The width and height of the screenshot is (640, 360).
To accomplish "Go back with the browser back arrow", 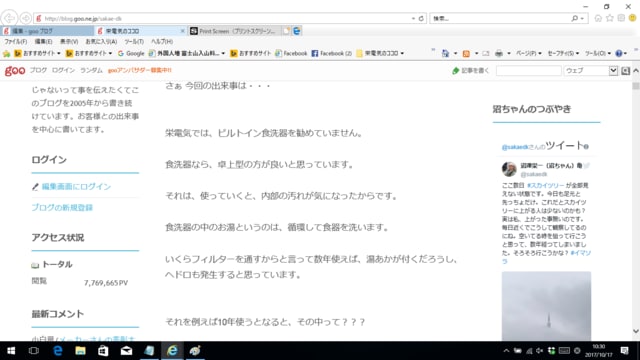I will [9, 18].
